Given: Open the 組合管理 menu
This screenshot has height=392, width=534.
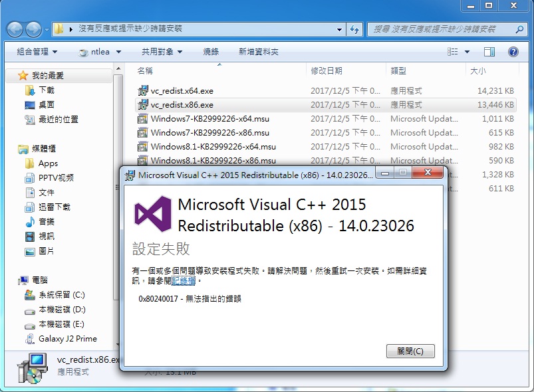Looking at the screenshot, I should click(x=37, y=52).
